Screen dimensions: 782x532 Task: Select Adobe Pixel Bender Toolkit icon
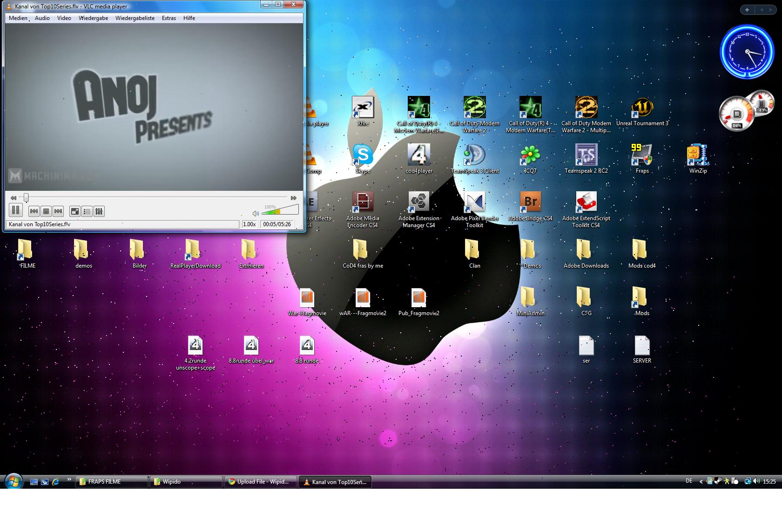pos(475,209)
